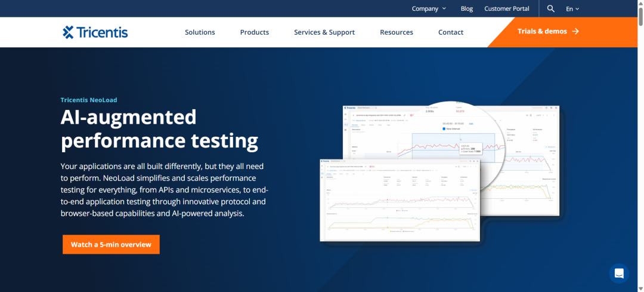This screenshot has width=644, height=292.
Task: Click the Tricentis NeoLoad label
Action: tap(89, 100)
